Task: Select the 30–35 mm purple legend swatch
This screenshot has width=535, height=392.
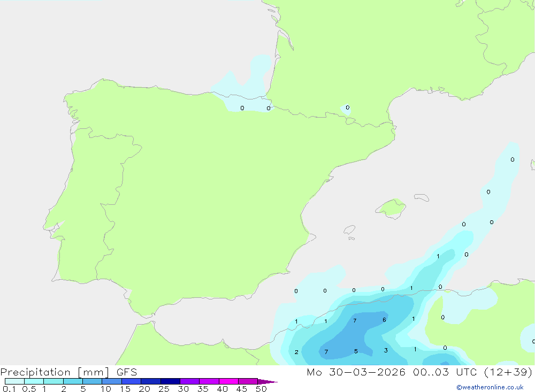Action: (x=189, y=381)
